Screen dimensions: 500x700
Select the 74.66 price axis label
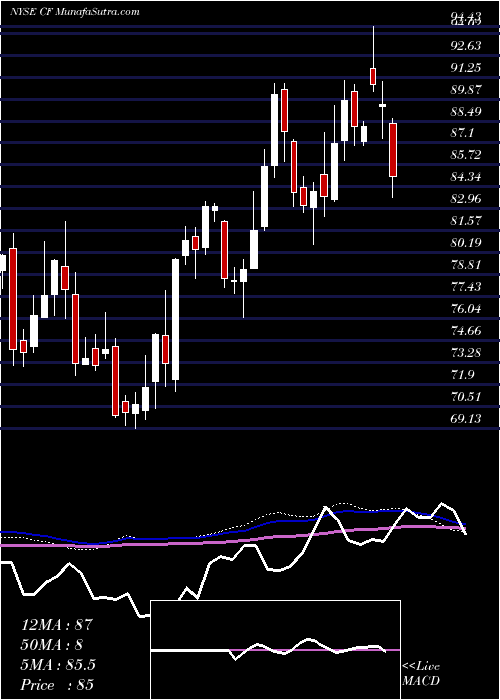pos(465,330)
